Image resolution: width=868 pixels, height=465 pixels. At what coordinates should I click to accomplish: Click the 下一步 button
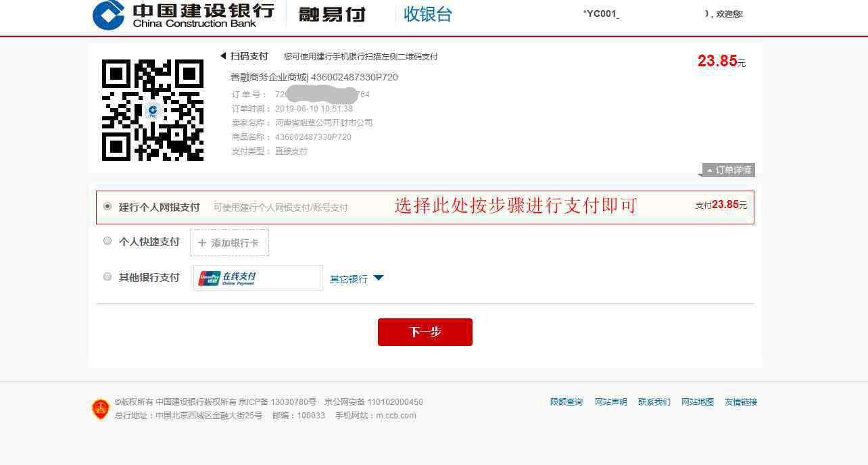[425, 332]
